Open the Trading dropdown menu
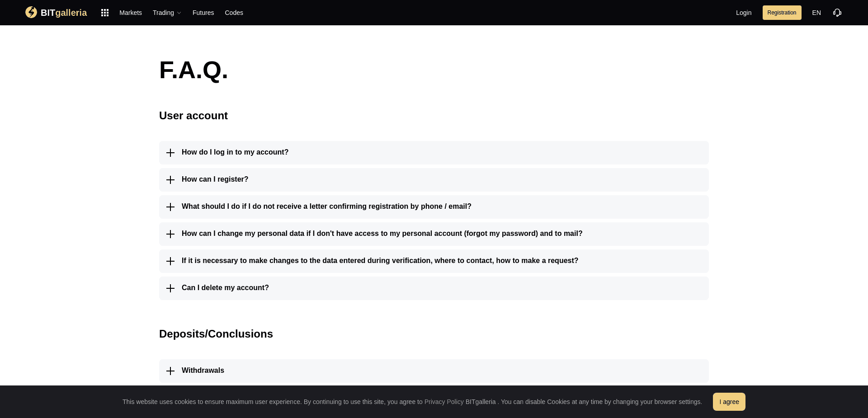Screen dimensions: 868x418 pos(166,13)
